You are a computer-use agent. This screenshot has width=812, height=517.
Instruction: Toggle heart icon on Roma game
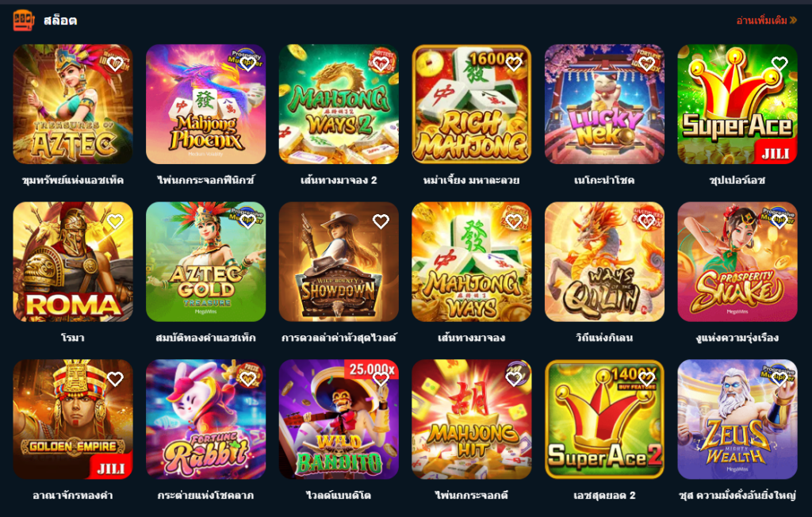click(115, 222)
